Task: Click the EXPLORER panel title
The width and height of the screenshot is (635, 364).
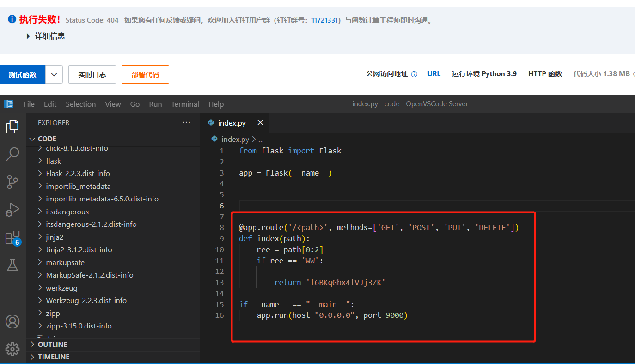Action: tap(54, 123)
